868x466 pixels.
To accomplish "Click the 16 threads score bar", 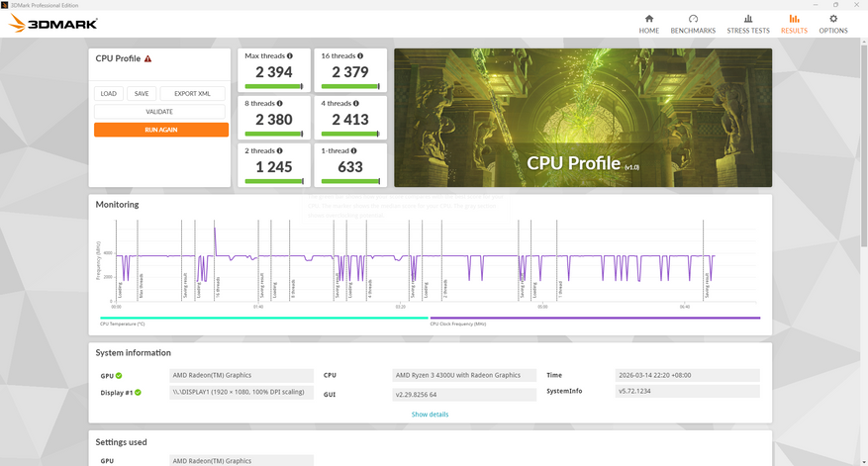I will tap(350, 86).
